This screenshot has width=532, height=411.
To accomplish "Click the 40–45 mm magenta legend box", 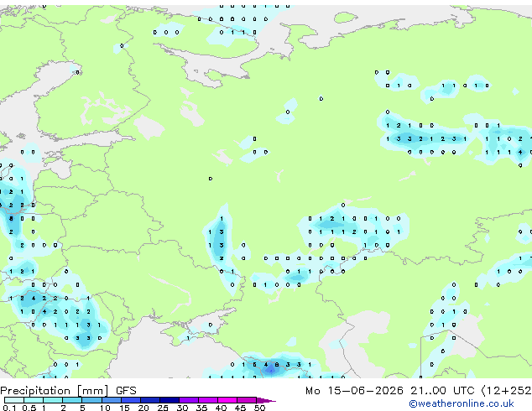I will coord(227,400).
